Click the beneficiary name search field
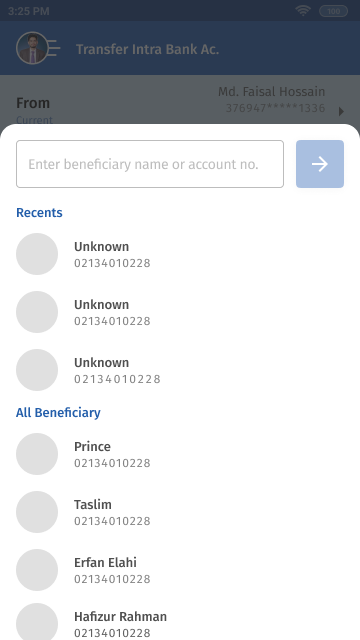Image resolution: width=360 pixels, height=640 pixels. (x=150, y=164)
